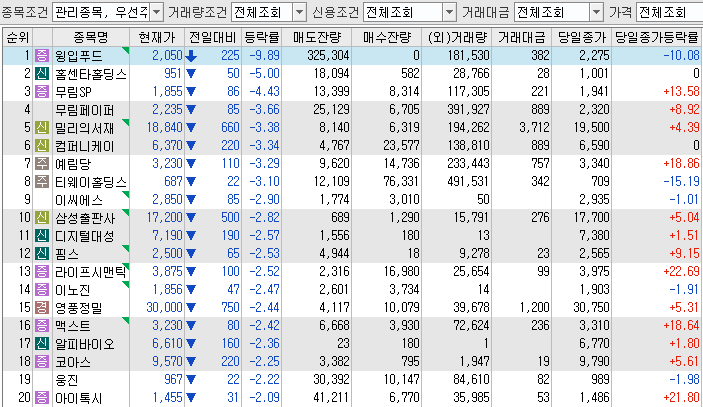Image resolution: width=703 pixels, height=407 pixels.
Task: Select the stock name 영풍정밀
Action: coord(78,308)
